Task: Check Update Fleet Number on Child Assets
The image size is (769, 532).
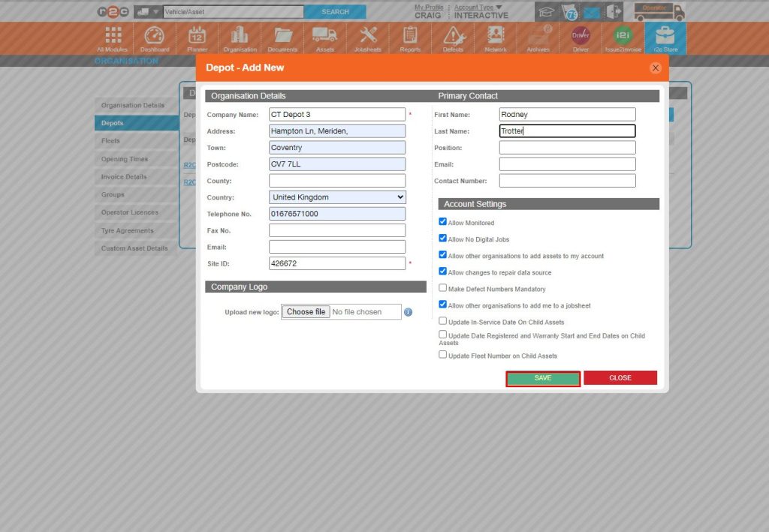Action: (x=443, y=353)
